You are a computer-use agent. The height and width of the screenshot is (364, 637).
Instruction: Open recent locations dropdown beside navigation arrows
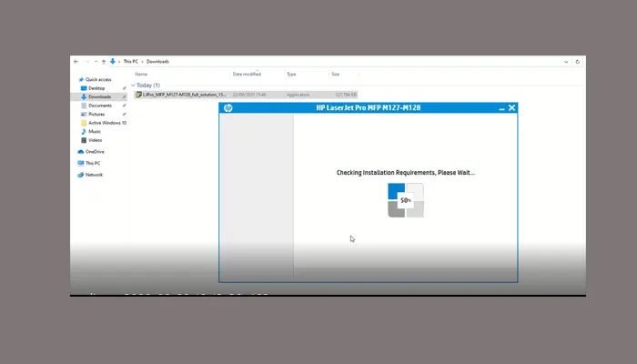[x=95, y=61]
